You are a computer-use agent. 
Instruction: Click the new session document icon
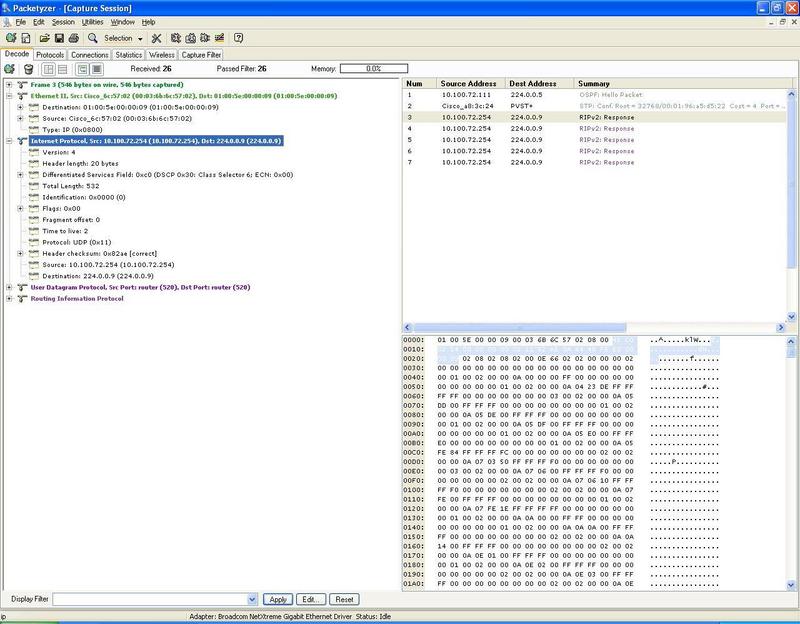tap(26, 38)
